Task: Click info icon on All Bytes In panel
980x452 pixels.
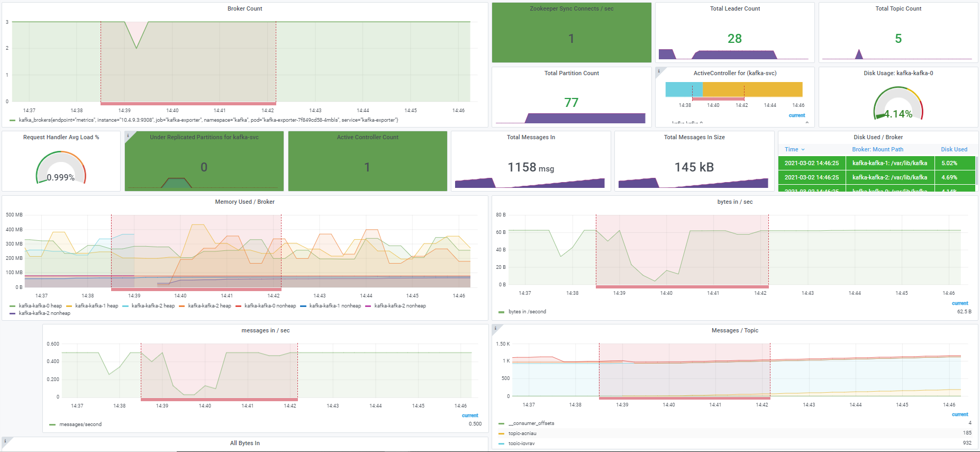Action: point(5,441)
